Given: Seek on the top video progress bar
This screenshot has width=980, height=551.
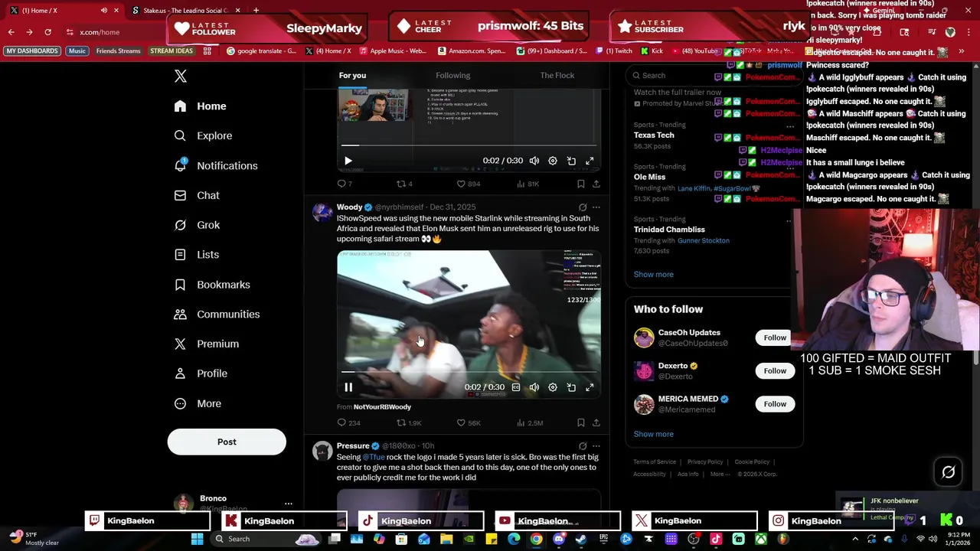Looking at the screenshot, I should 469,145.
